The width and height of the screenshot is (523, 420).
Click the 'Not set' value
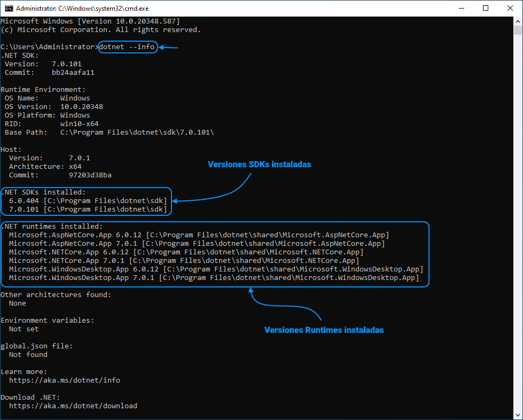(24, 329)
